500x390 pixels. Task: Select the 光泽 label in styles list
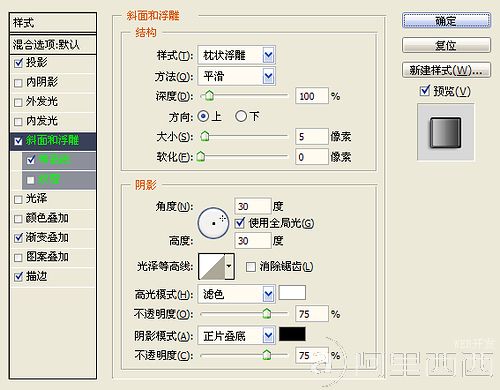37,199
